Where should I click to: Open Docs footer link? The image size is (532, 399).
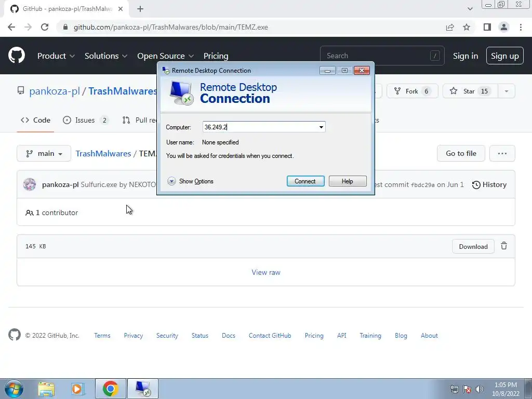click(229, 335)
